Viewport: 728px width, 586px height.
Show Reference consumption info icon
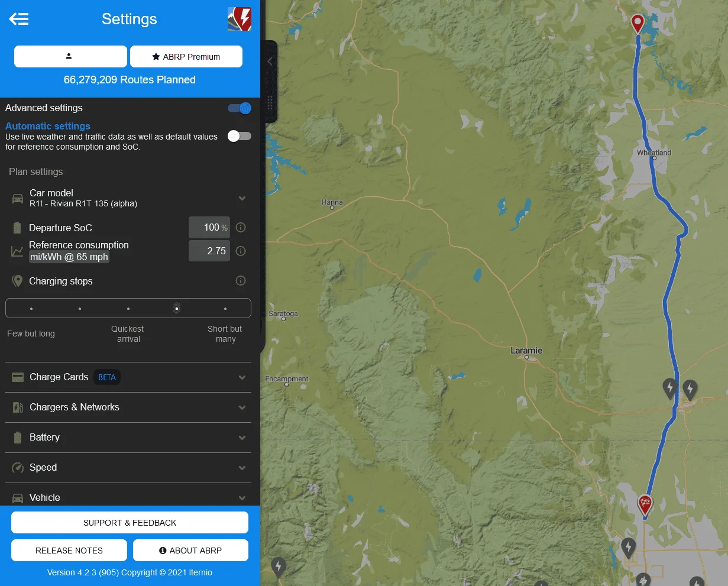(241, 251)
